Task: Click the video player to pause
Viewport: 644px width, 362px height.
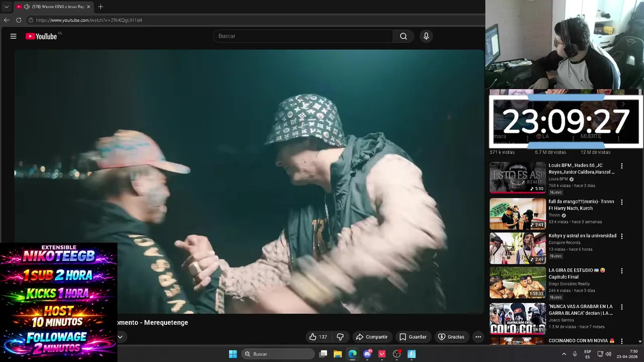Action: click(249, 182)
